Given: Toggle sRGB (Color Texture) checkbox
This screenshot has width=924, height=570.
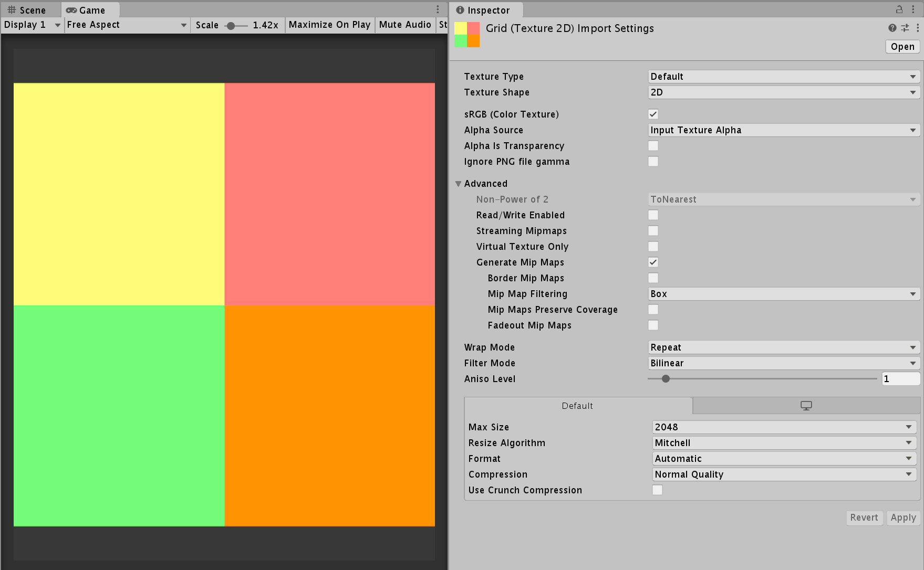Looking at the screenshot, I should click(653, 114).
